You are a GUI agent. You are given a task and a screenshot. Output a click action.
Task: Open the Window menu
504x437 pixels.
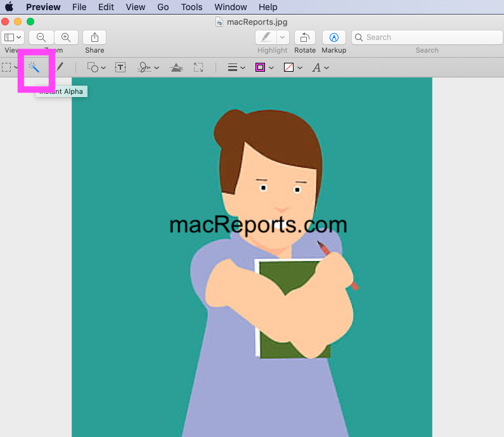pos(231,7)
